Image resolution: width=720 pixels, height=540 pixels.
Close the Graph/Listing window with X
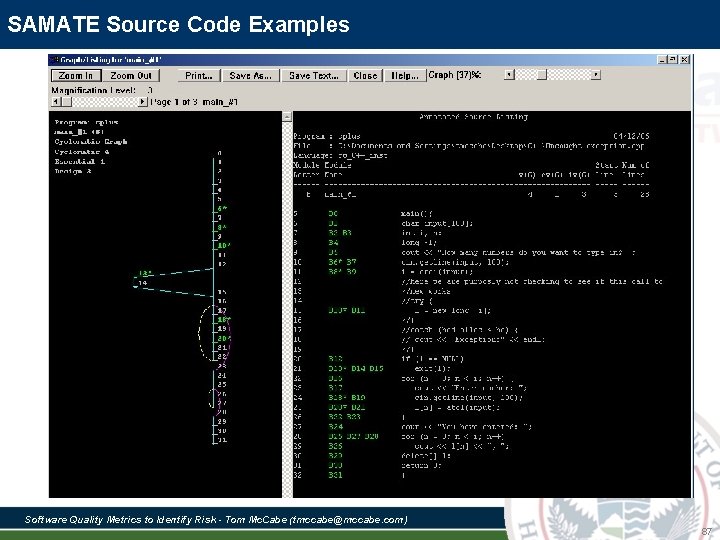click(x=684, y=59)
